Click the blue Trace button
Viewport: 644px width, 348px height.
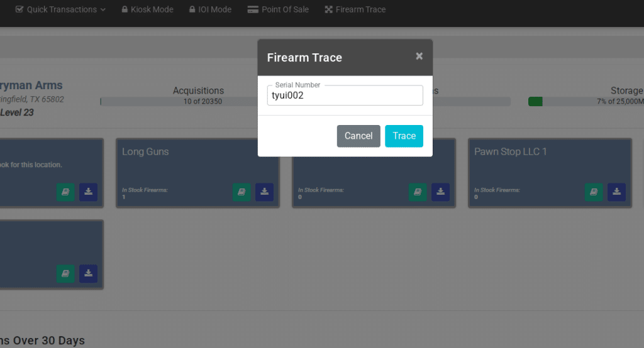pos(404,136)
